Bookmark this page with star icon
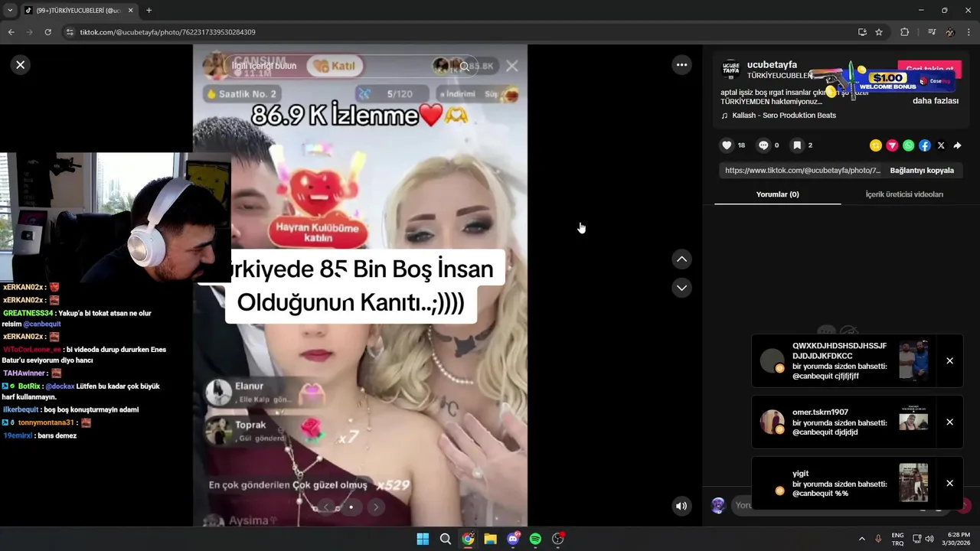 coord(879,32)
